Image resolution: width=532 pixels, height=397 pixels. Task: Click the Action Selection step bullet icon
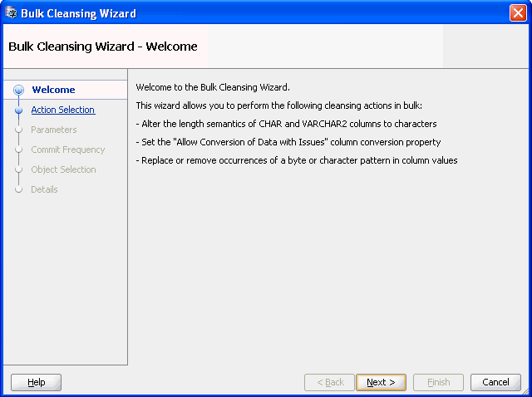(18, 110)
